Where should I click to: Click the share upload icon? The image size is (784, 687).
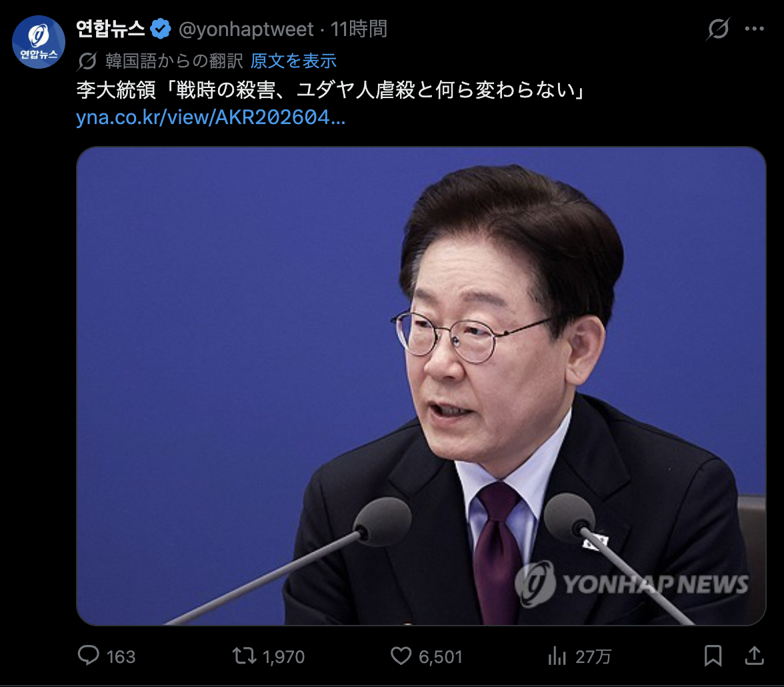(755, 656)
